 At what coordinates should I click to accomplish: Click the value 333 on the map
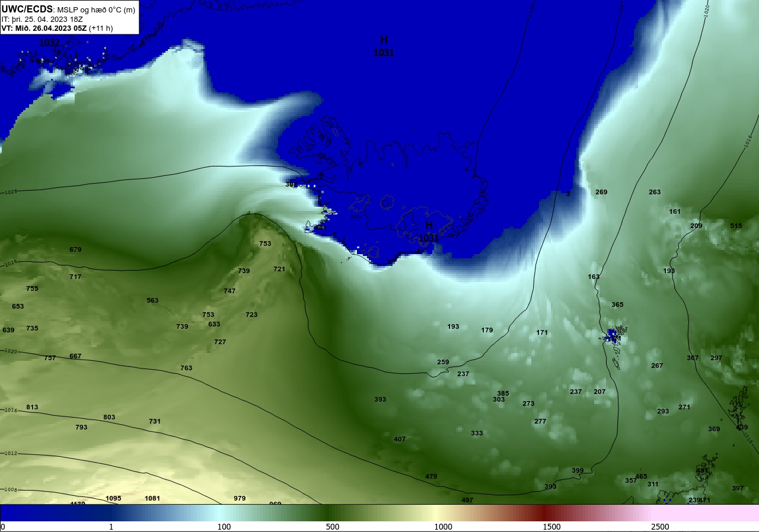click(477, 433)
